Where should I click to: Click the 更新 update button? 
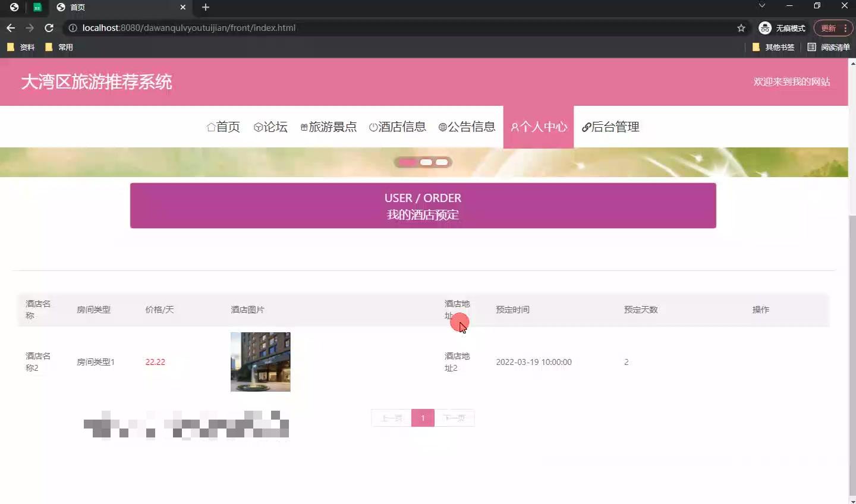point(833,28)
